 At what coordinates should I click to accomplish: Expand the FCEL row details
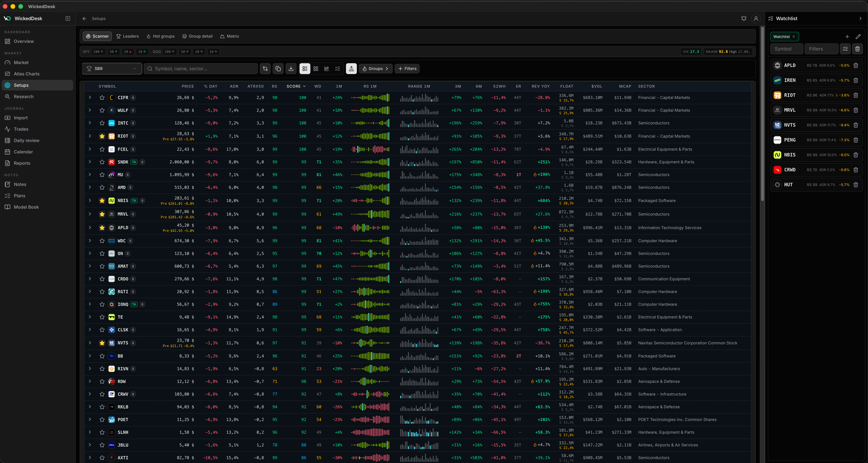90,149
